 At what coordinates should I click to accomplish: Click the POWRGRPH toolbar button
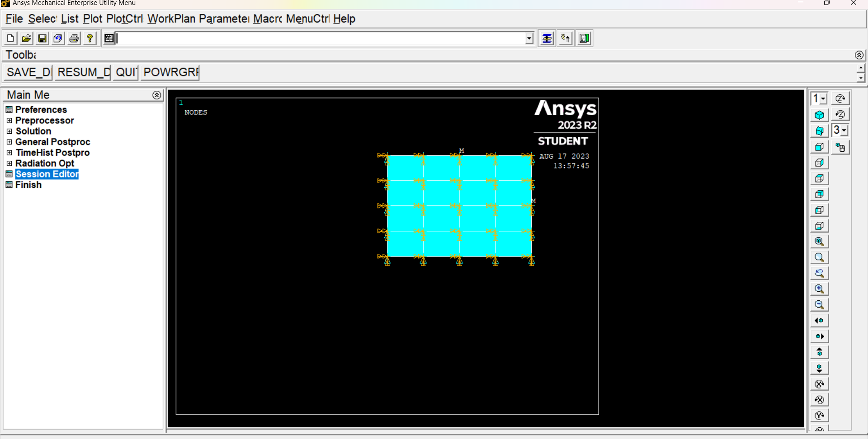click(170, 72)
